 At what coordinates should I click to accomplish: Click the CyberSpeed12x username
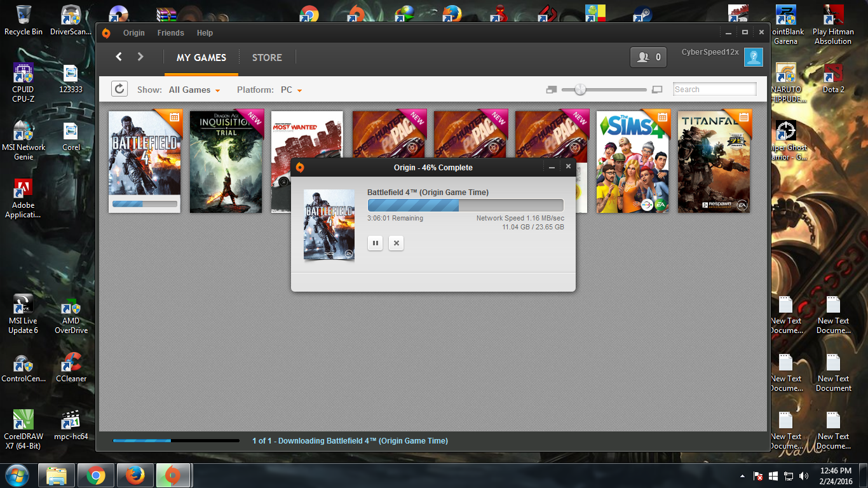[710, 52]
